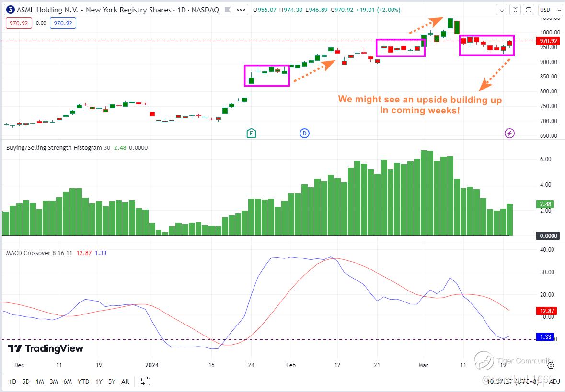The width and height of the screenshot is (565, 392).
Task: Select the 3M time range
Action: coord(54,381)
